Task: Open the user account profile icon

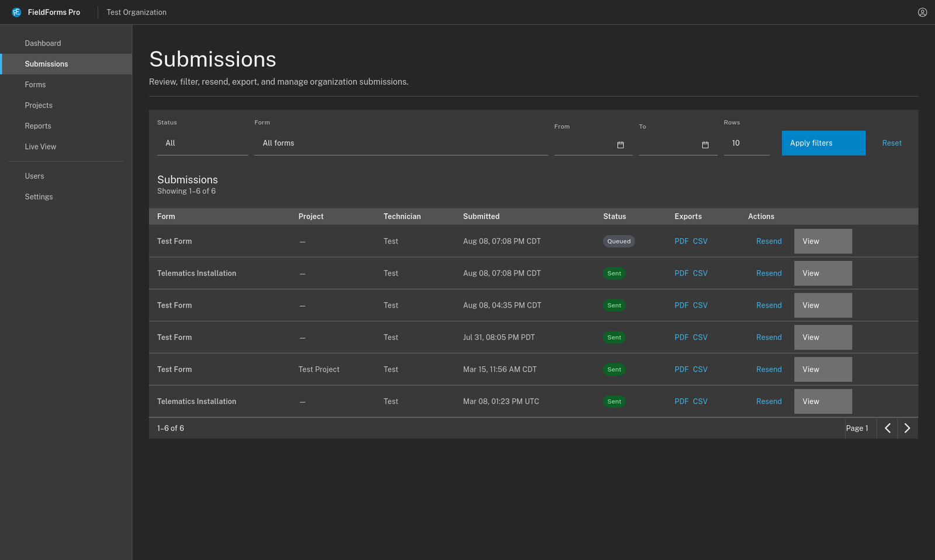Action: [922, 12]
